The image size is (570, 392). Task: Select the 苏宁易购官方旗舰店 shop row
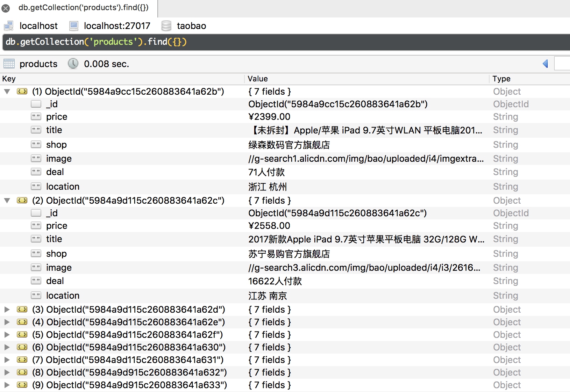[289, 254]
